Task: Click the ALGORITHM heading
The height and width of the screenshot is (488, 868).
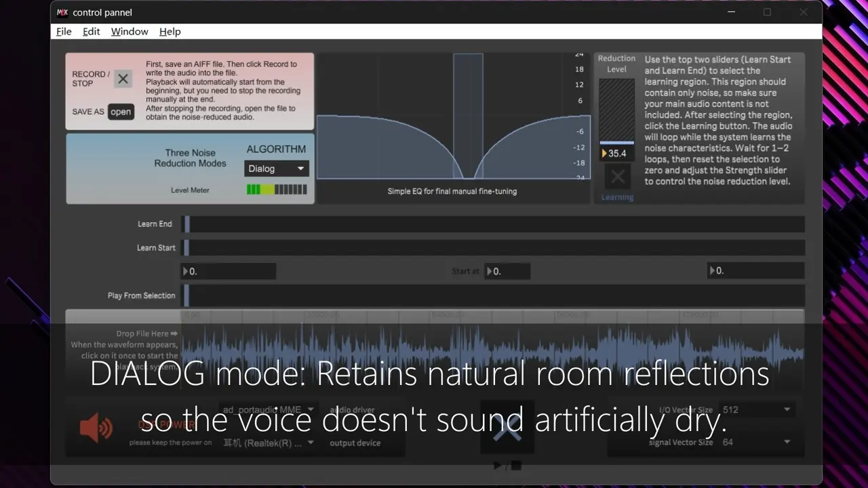Action: [x=276, y=149]
